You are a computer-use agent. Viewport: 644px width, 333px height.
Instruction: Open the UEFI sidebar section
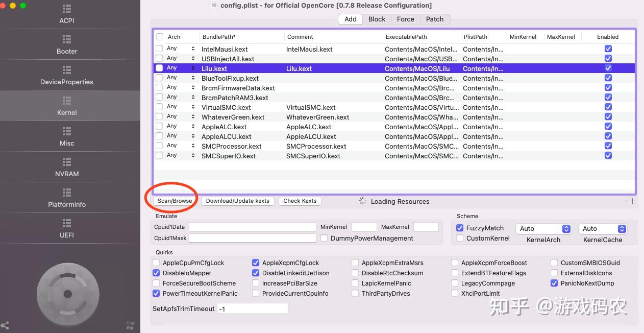point(67,229)
